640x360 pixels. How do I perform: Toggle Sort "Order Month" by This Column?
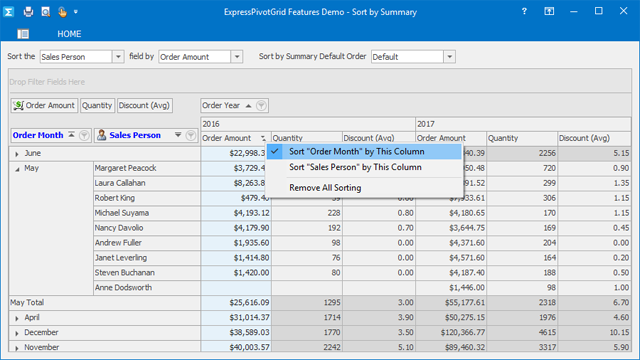pyautogui.click(x=364, y=151)
